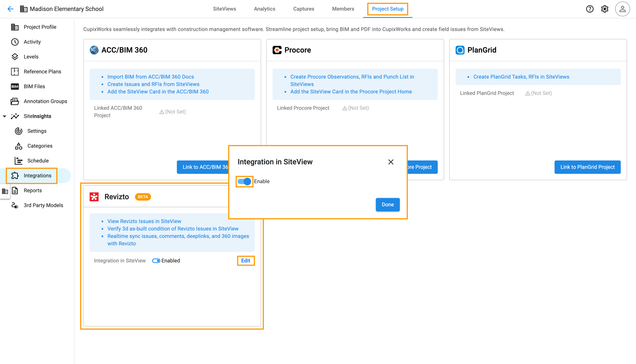Click the Categories shapes icon
The image size is (636, 364).
(19, 146)
